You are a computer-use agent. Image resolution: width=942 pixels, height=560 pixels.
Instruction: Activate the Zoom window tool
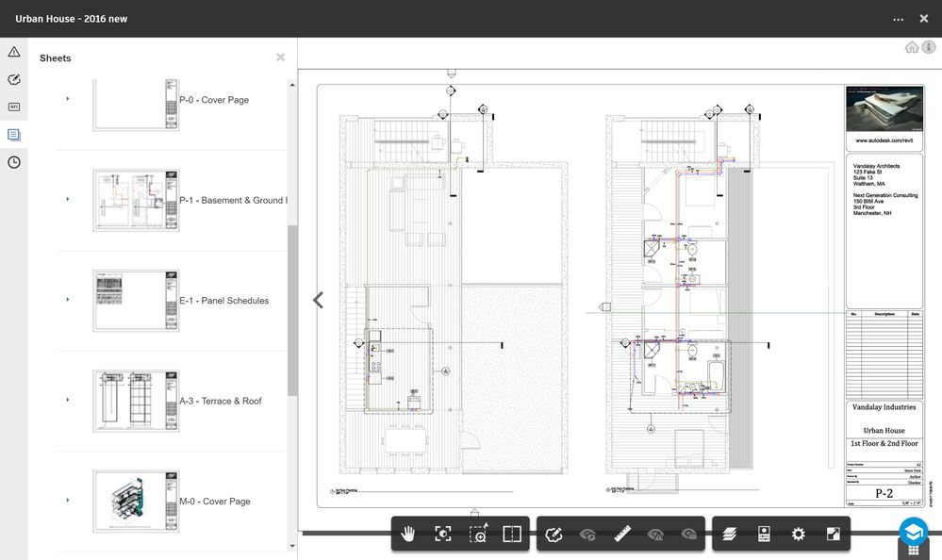[x=478, y=534]
